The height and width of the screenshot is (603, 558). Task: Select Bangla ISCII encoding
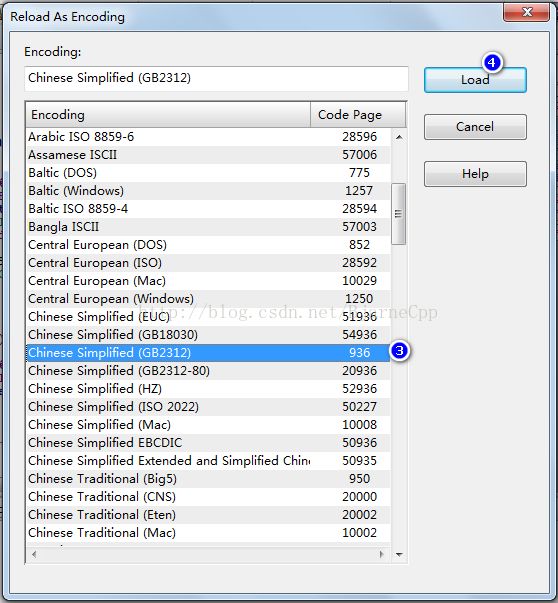click(208, 227)
